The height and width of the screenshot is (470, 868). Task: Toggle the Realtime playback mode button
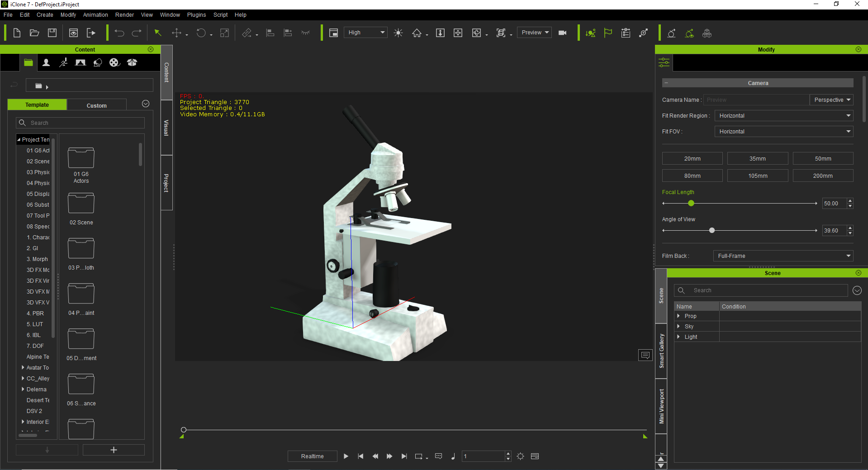pos(313,456)
